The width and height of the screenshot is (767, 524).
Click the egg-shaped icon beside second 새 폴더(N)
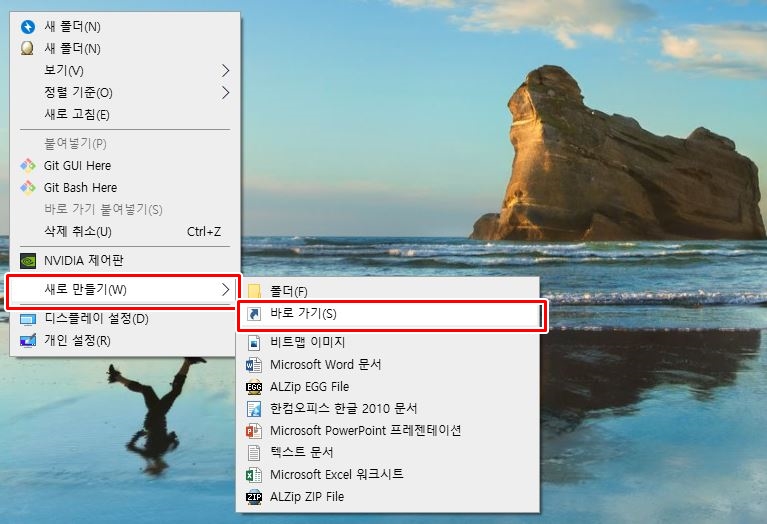[x=27, y=48]
